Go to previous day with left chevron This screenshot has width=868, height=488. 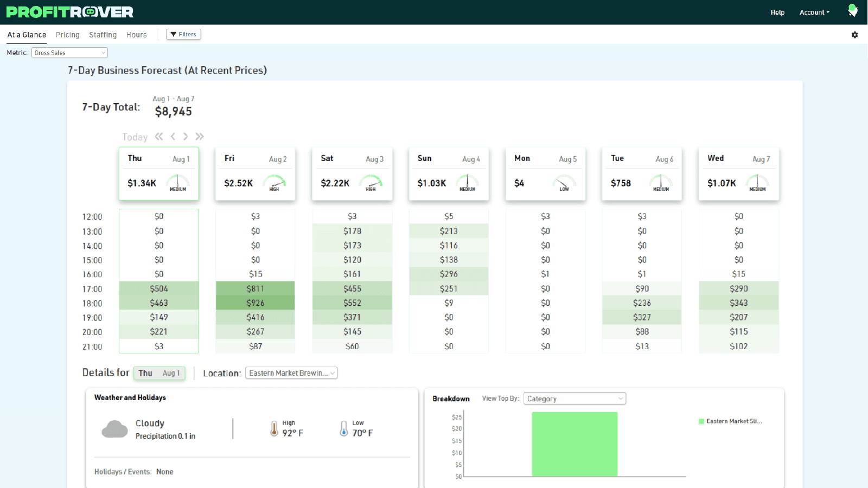173,137
